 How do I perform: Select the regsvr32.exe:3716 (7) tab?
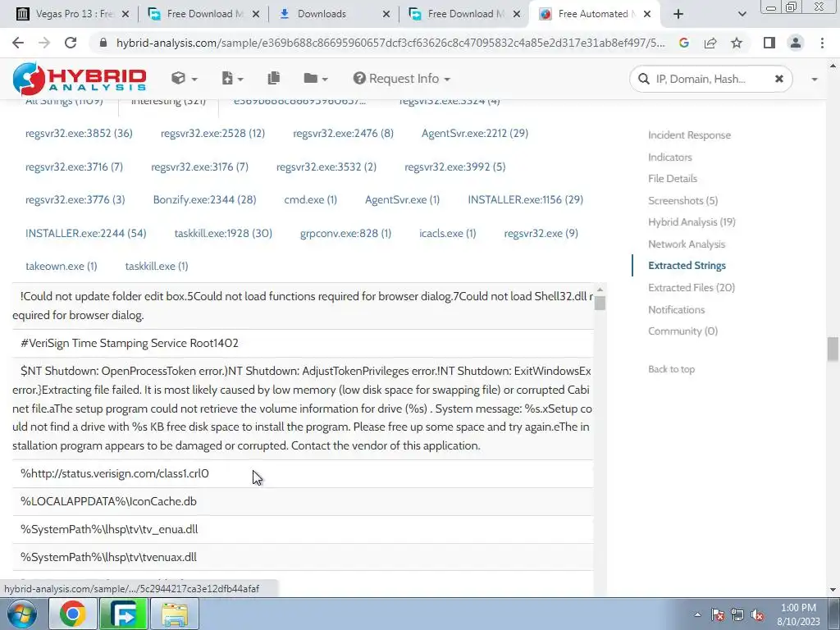point(74,167)
